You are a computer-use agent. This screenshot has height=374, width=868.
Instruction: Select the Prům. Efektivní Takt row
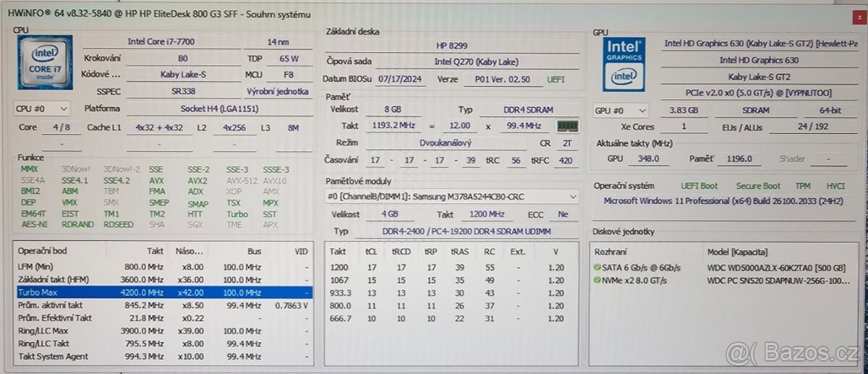pos(164,318)
